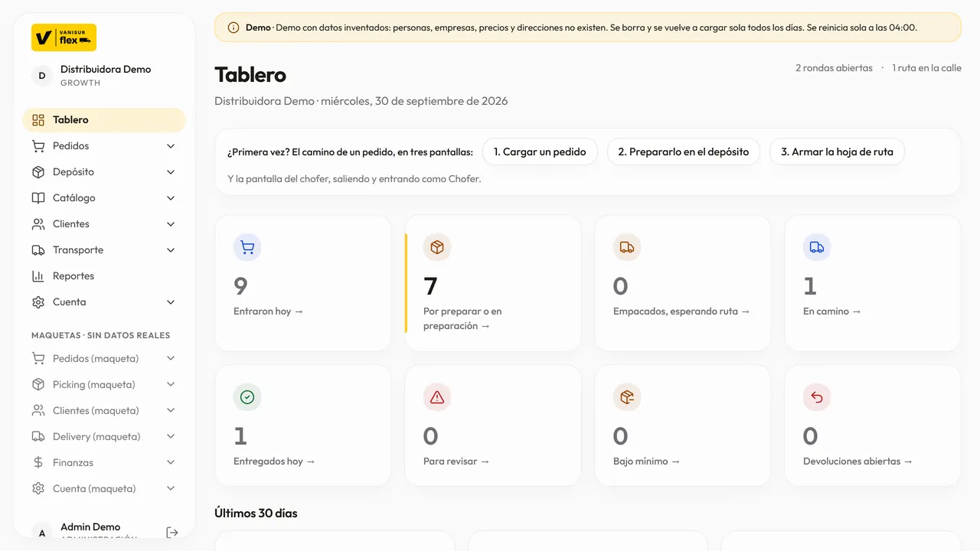Click the warning triangle icon on the Para revisar card
This screenshot has height=551, width=980.
tap(437, 397)
